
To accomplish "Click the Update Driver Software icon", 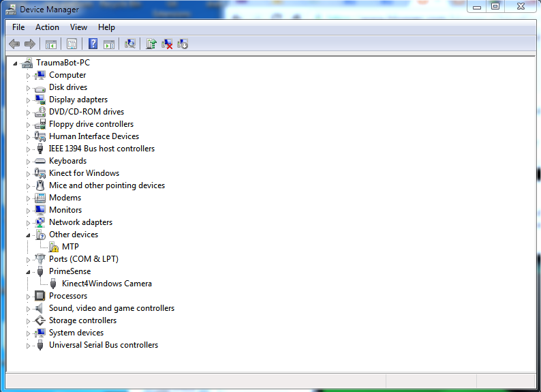I will [x=151, y=44].
